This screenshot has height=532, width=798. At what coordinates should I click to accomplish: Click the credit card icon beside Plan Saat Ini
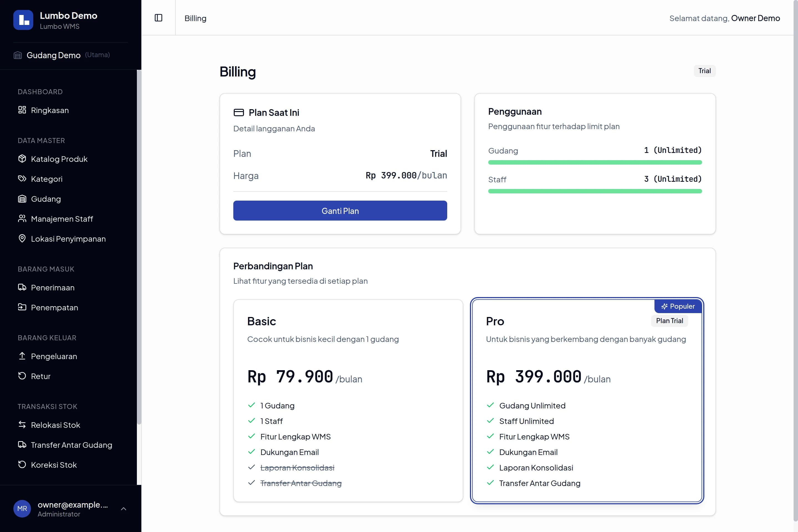(239, 112)
